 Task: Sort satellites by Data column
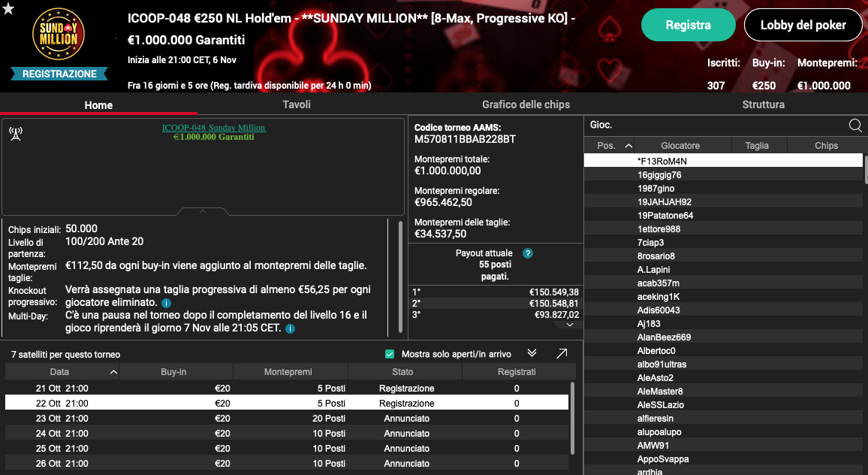(x=60, y=372)
